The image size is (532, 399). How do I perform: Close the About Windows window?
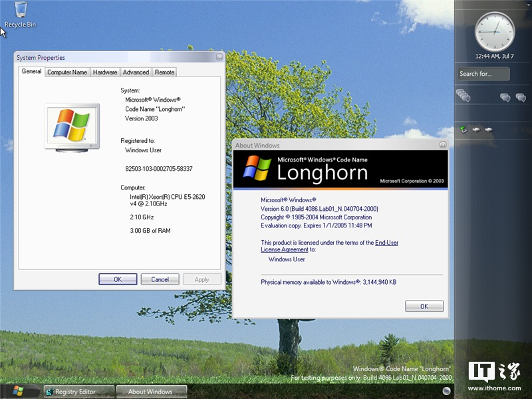(443, 145)
